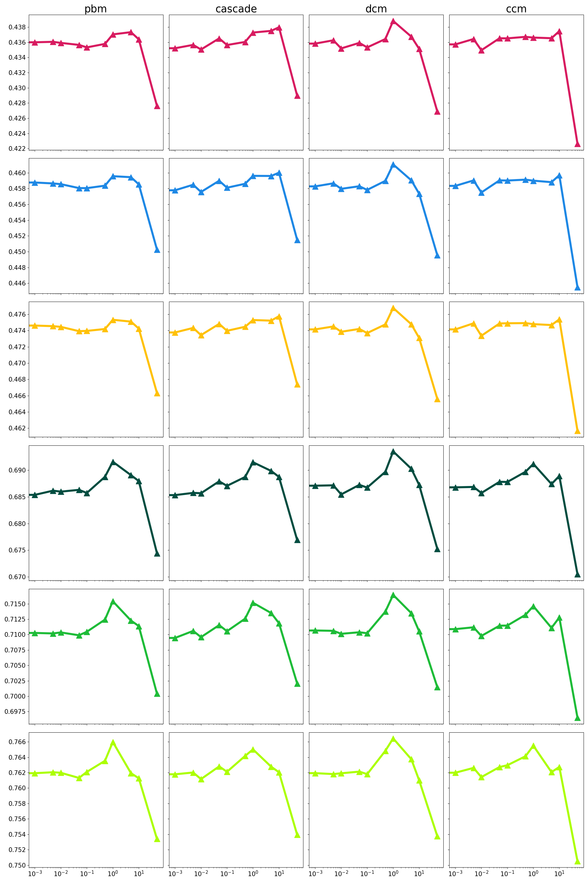Click the lowest yellow triangle in cascade plot
This screenshot has height=882, width=588.
coord(297,384)
